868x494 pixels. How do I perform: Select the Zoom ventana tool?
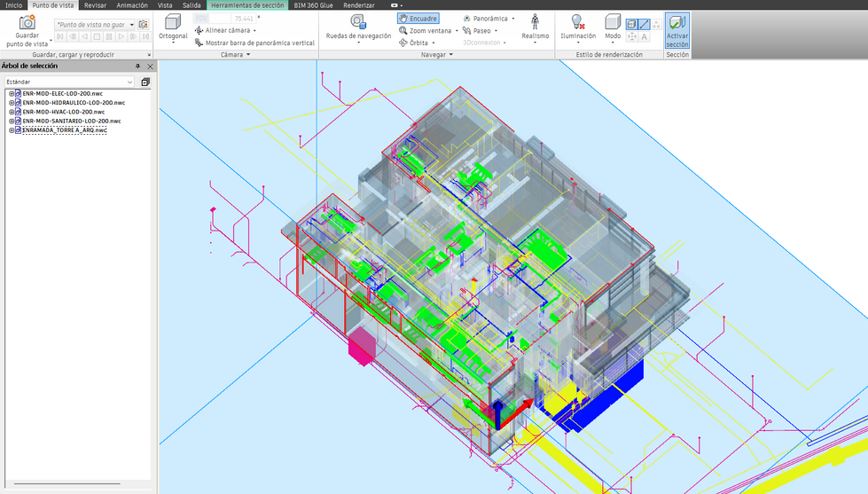[x=426, y=30]
